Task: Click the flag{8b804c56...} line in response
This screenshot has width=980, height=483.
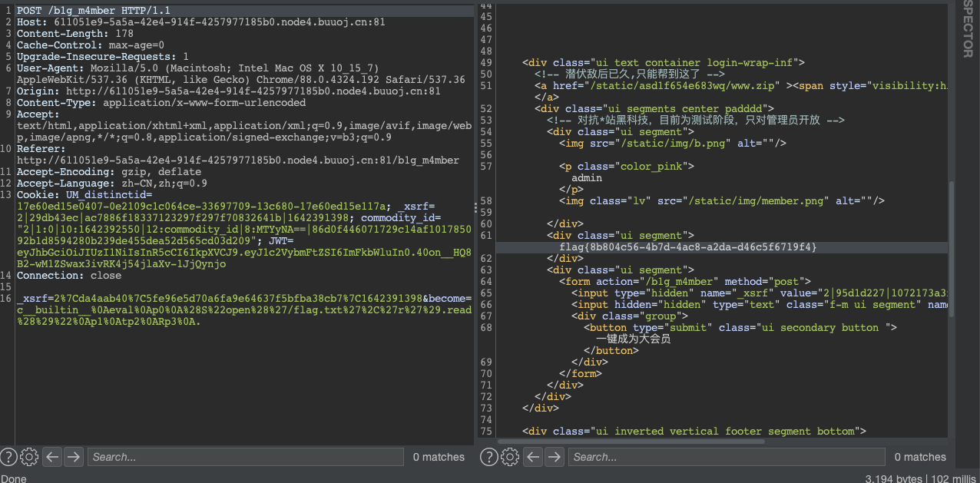Action: tap(688, 247)
